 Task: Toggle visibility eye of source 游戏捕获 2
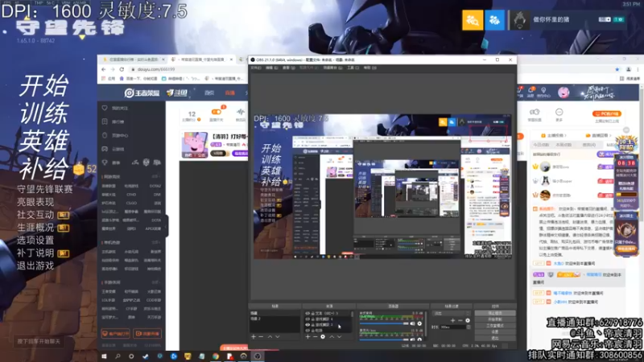click(x=308, y=325)
